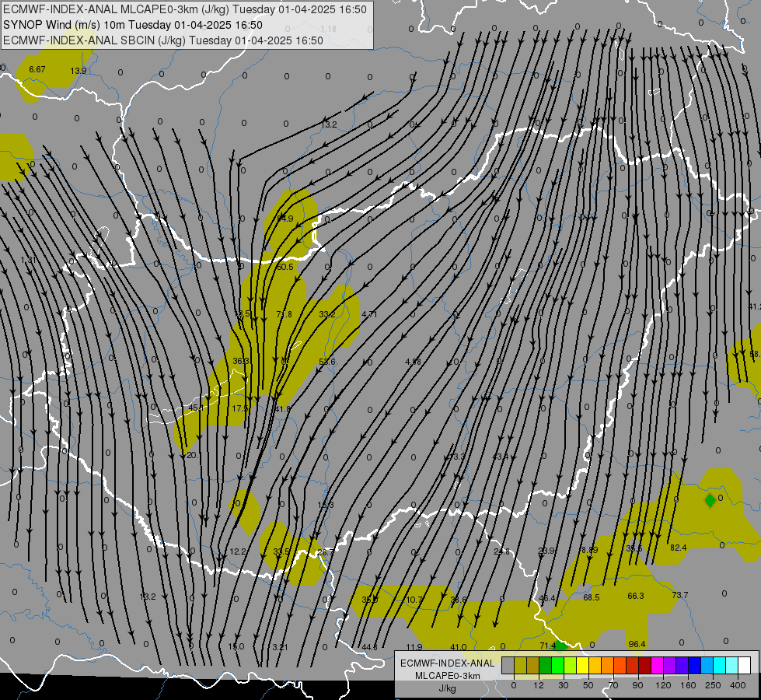Select the olive swatch in the color scale
761x700 pixels.
coord(520,666)
